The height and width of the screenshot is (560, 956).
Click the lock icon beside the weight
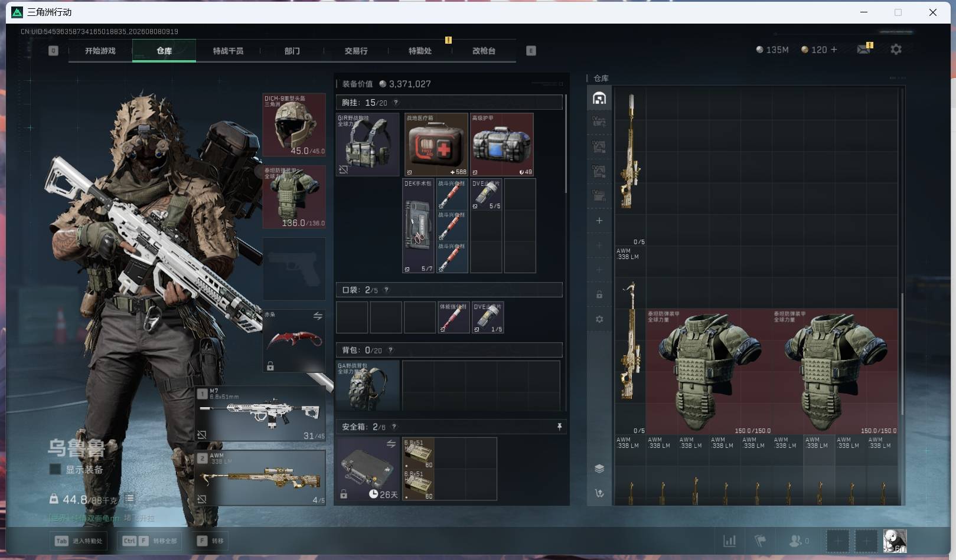click(x=54, y=499)
